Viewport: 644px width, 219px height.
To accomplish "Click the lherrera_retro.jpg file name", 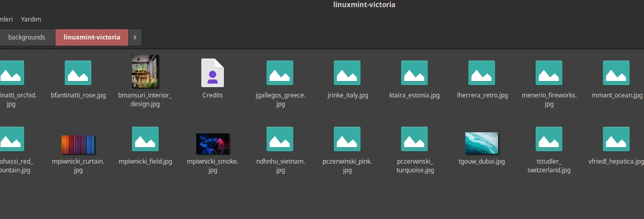I will click(x=482, y=95).
